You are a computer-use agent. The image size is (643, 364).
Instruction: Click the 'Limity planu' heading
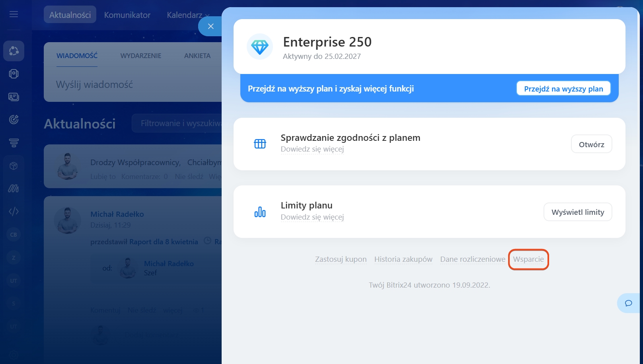pos(307,205)
